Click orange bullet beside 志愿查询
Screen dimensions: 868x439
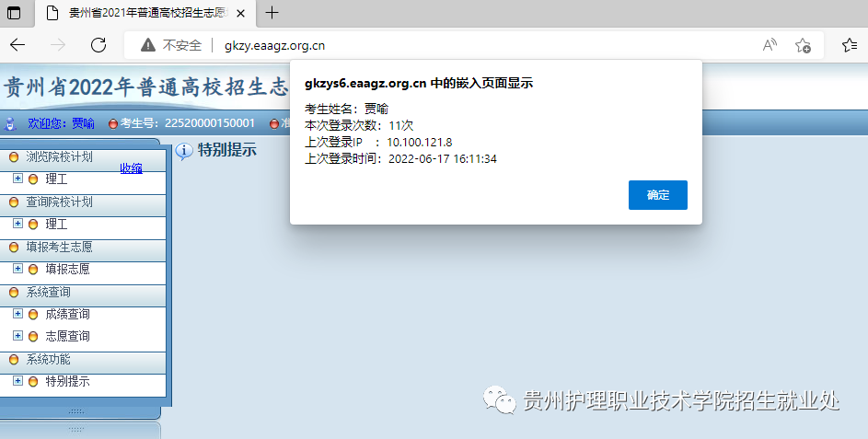(x=33, y=337)
